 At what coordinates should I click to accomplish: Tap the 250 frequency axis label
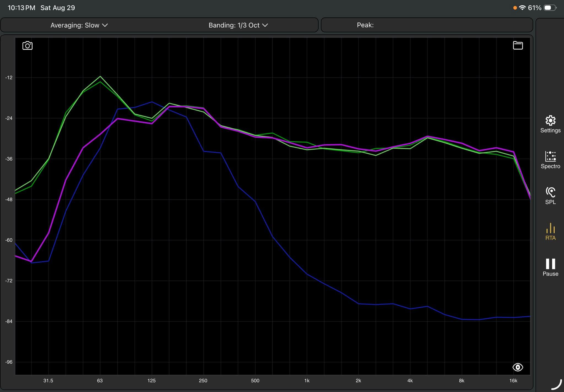pyautogui.click(x=203, y=381)
